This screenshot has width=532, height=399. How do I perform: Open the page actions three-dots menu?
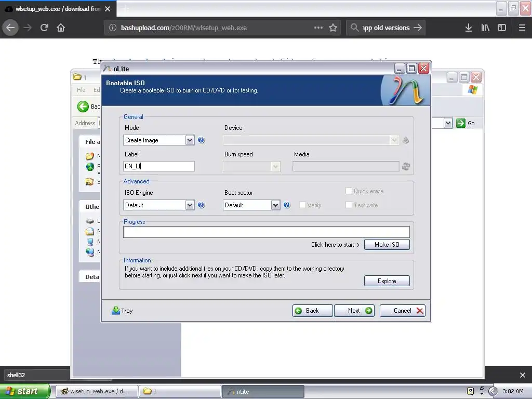tap(318, 28)
